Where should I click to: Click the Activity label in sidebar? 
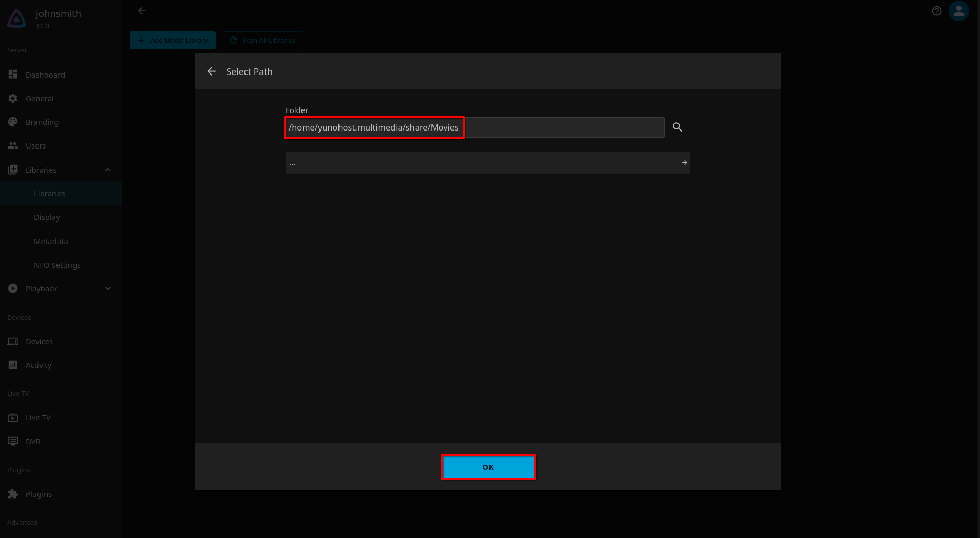click(39, 365)
